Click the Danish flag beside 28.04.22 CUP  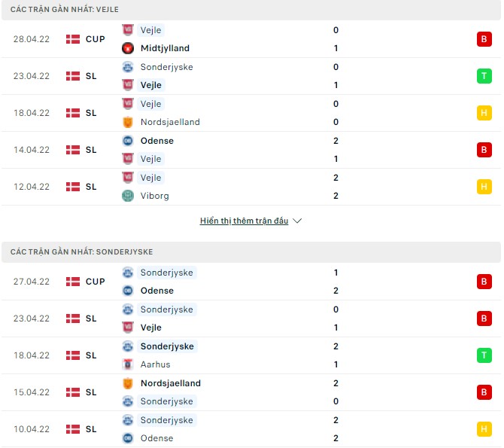[73, 39]
